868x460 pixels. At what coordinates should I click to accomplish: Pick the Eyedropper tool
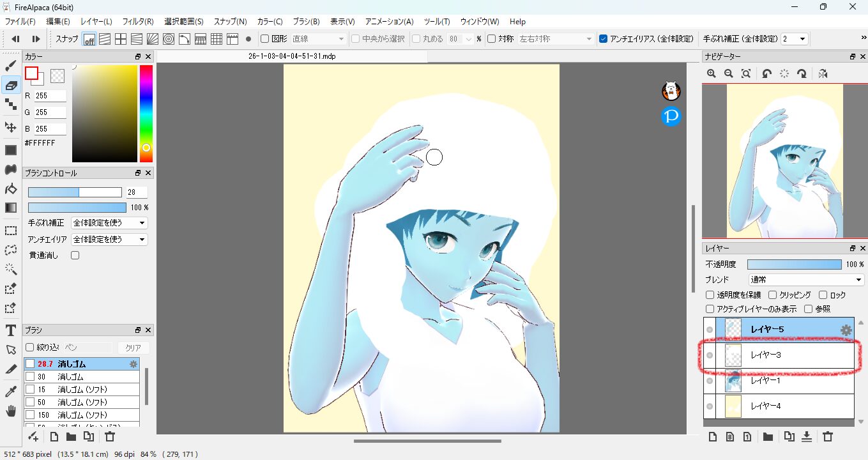11,391
